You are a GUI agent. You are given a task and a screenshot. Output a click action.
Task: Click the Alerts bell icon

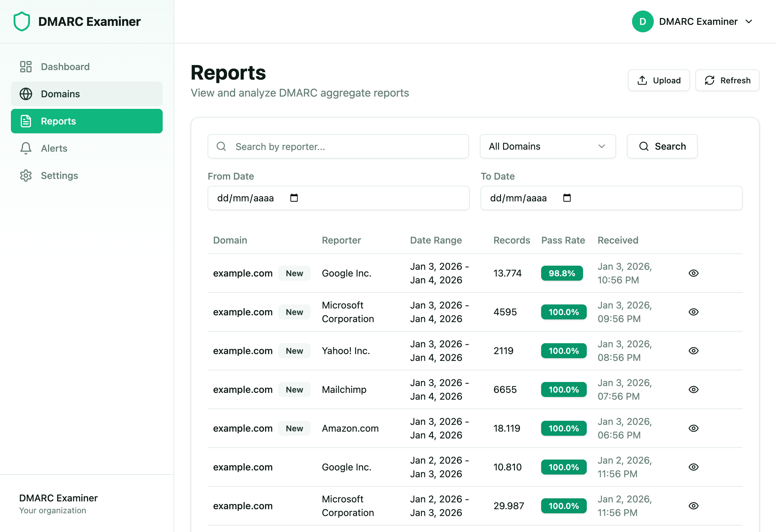click(x=26, y=148)
